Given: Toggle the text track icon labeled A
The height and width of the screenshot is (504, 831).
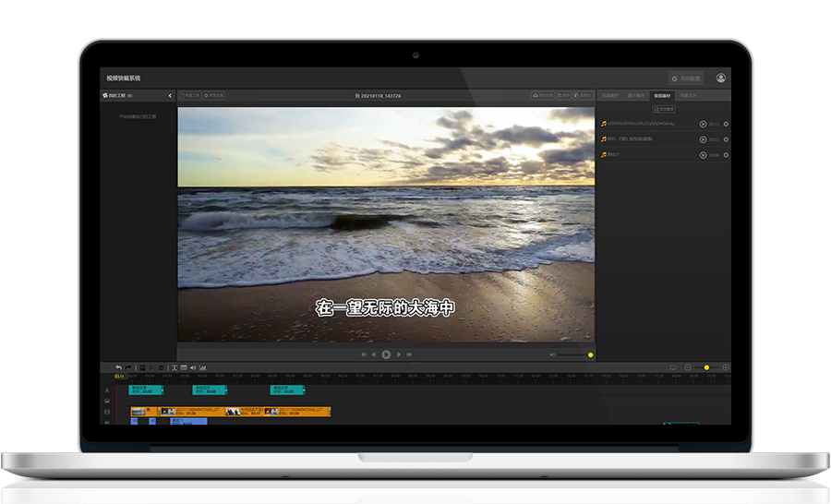Looking at the screenshot, I should coord(107,390).
